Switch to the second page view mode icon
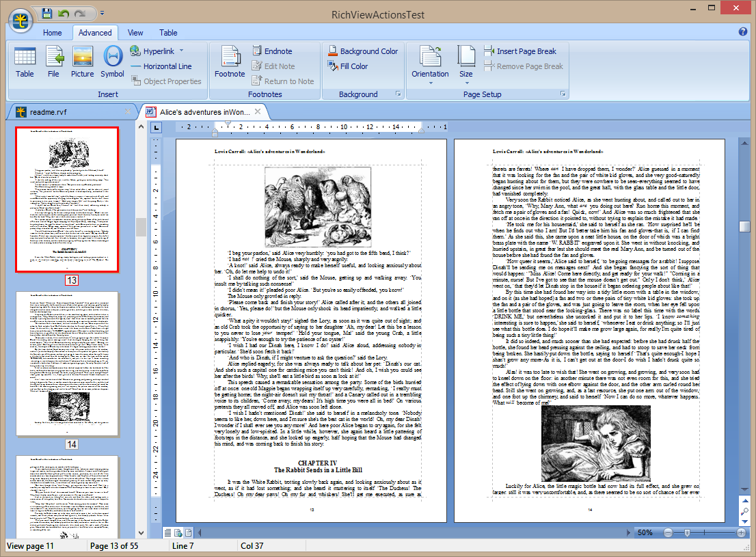Screen dimensions: 756x557 [178, 533]
